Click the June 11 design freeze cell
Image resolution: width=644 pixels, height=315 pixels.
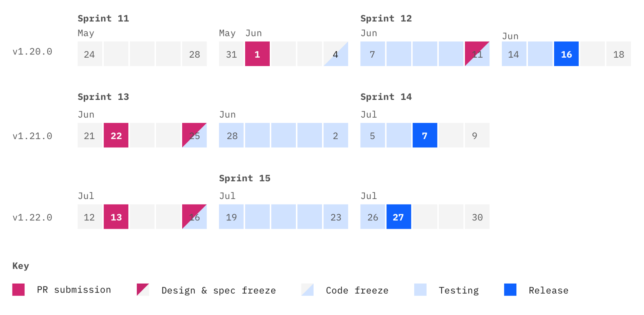coord(477,54)
